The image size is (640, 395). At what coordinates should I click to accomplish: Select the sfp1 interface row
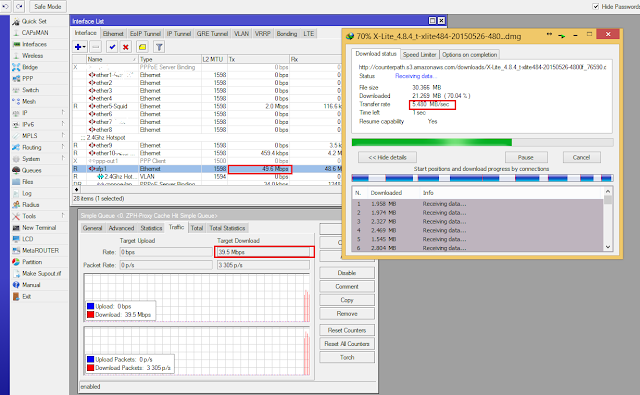point(207,169)
